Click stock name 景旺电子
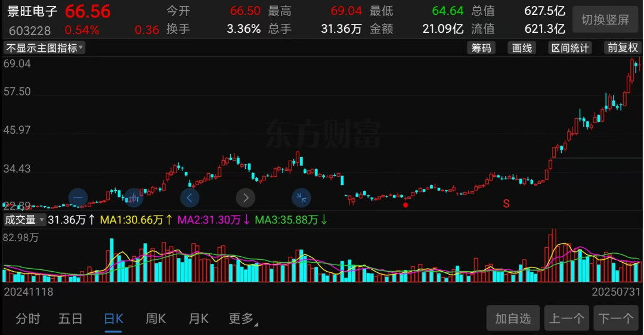Screen dimensions: 644x335 tap(32, 11)
